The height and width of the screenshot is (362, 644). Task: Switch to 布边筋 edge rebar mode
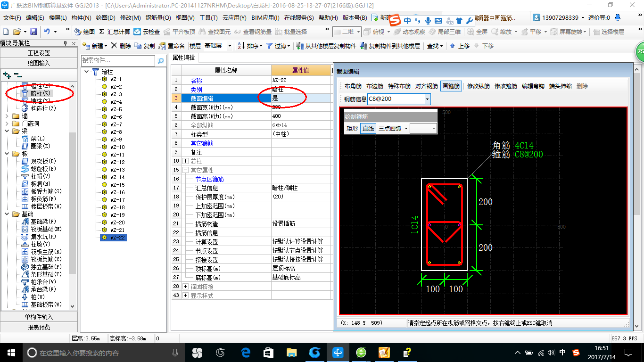[375, 86]
